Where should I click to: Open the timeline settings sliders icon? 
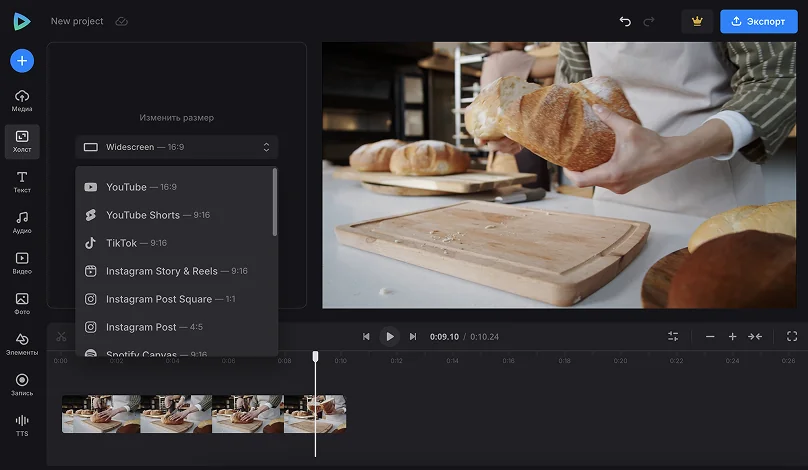click(x=673, y=337)
